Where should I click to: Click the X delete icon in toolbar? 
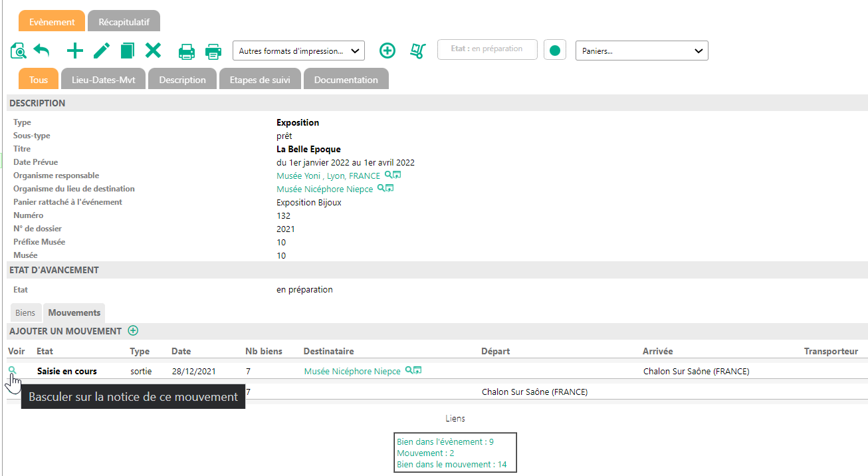(x=154, y=51)
